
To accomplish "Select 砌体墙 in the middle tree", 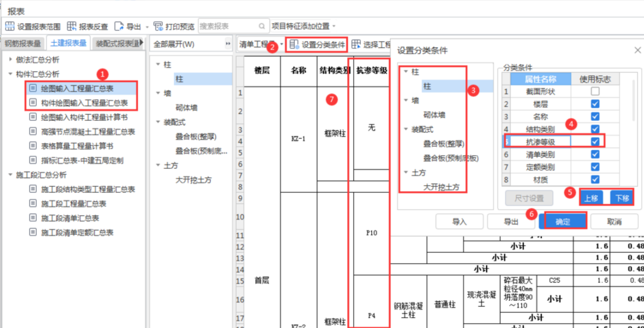I will pos(187,108).
